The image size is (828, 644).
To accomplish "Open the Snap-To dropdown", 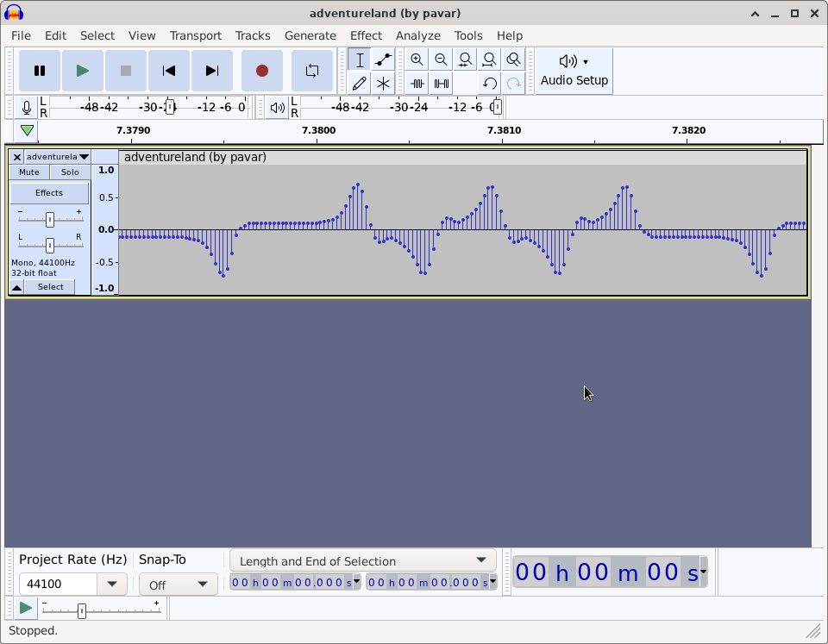I will (x=178, y=585).
